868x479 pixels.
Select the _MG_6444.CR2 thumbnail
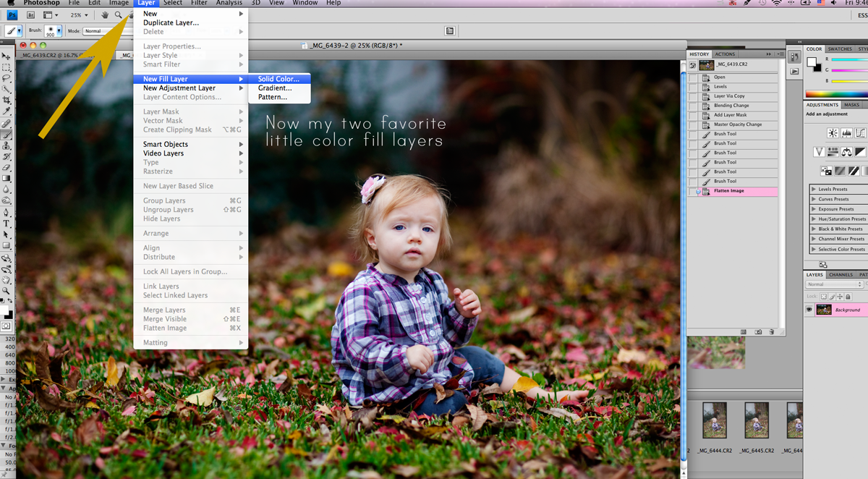pyautogui.click(x=715, y=420)
